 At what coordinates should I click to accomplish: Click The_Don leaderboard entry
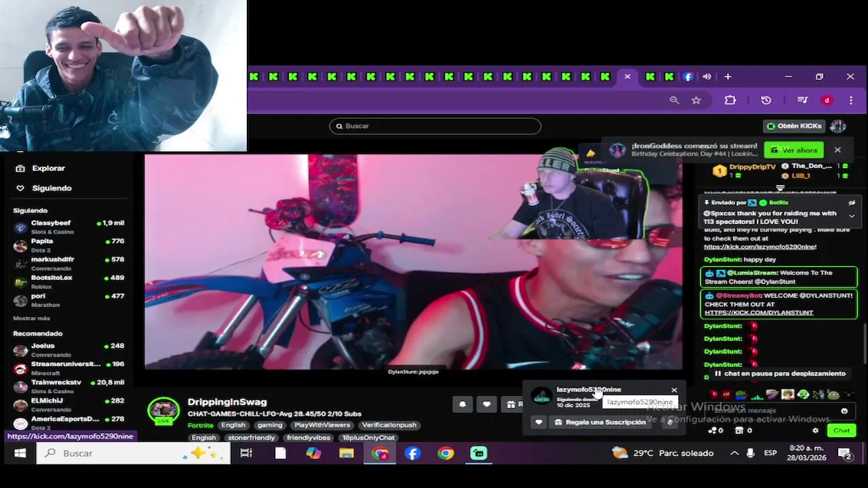click(811, 166)
